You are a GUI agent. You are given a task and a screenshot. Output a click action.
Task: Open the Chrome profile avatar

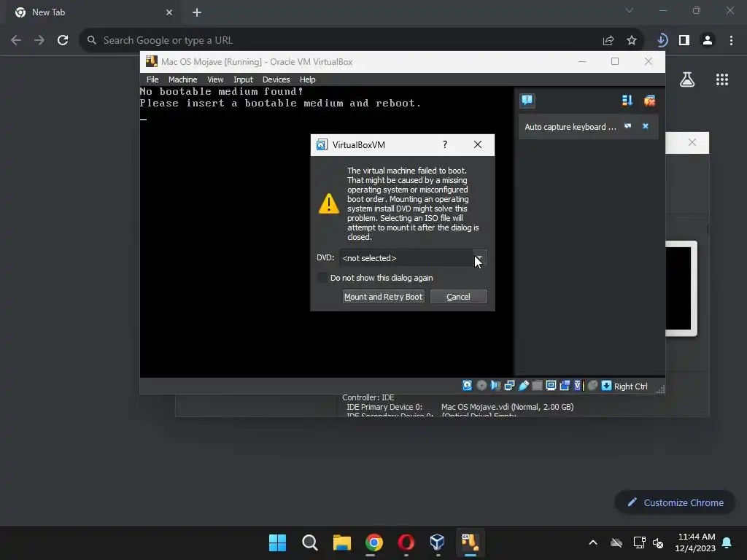click(708, 41)
